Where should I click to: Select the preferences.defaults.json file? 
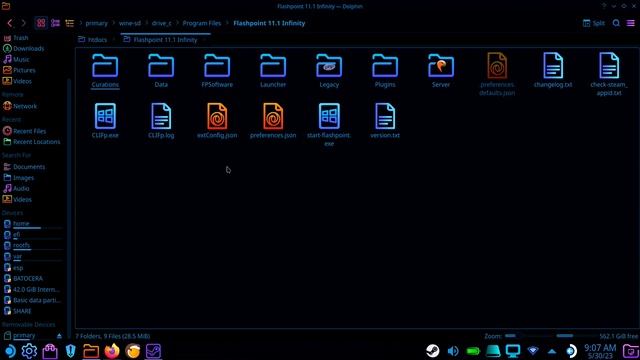(x=497, y=74)
